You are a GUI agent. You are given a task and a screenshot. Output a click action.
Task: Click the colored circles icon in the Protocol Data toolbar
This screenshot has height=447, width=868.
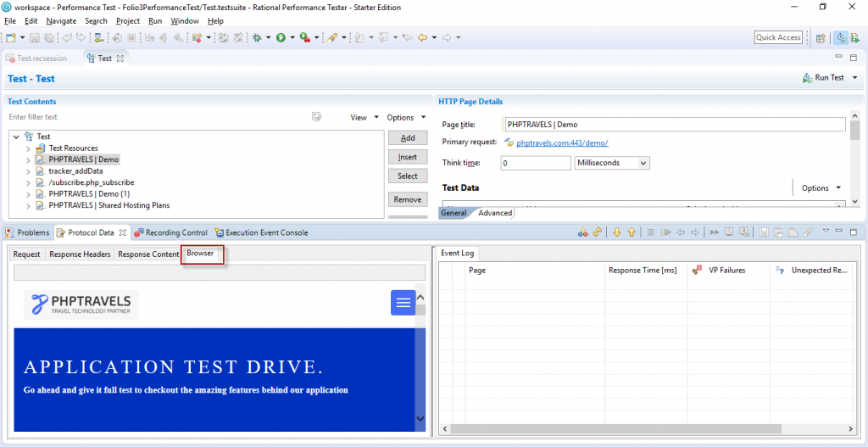(x=583, y=232)
